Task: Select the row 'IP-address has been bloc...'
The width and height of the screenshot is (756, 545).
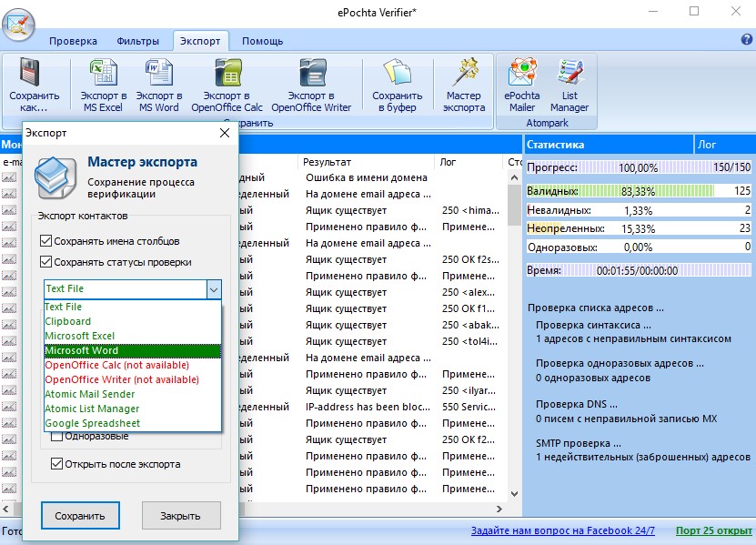Action: 368,407
